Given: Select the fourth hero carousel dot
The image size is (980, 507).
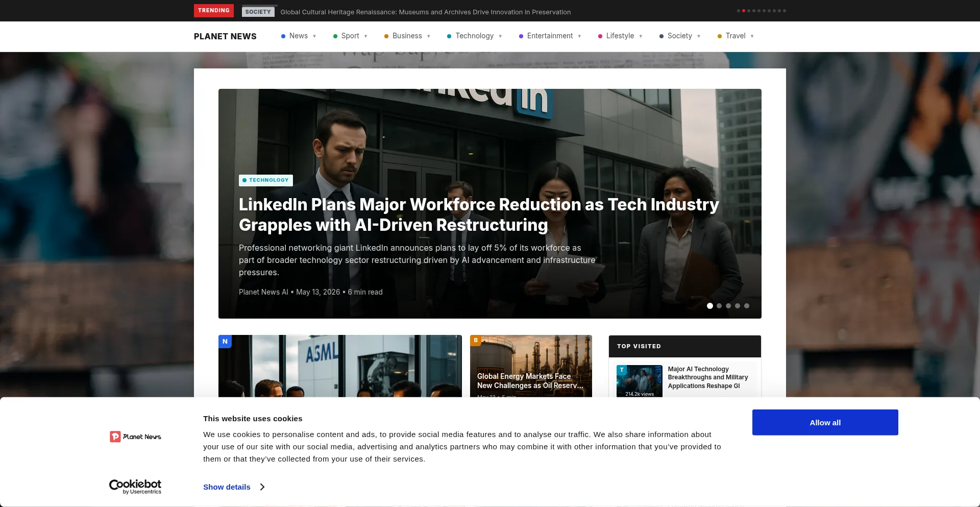Looking at the screenshot, I should click(x=738, y=306).
